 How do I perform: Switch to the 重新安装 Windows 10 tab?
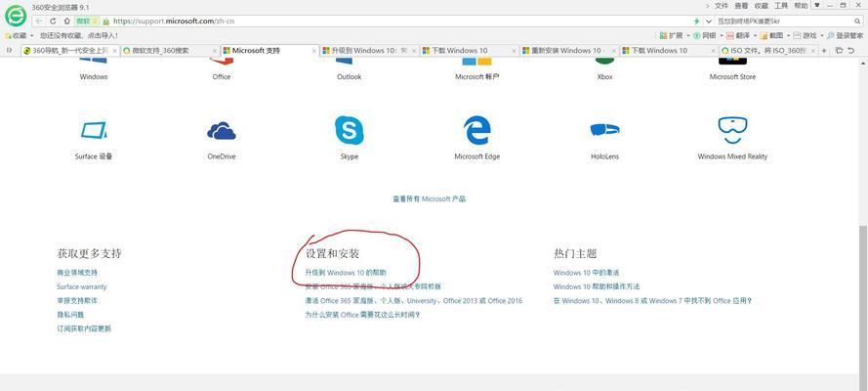tap(569, 51)
